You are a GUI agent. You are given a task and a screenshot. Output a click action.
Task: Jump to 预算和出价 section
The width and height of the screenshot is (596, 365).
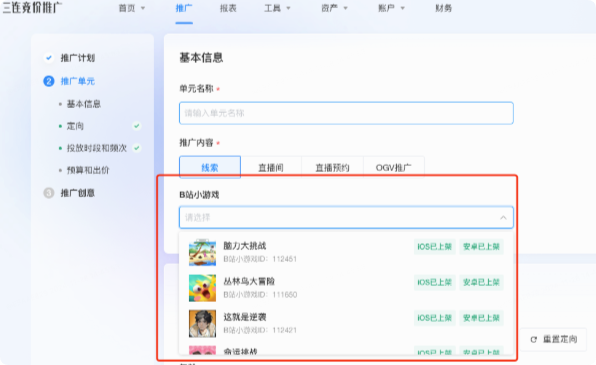(x=88, y=170)
